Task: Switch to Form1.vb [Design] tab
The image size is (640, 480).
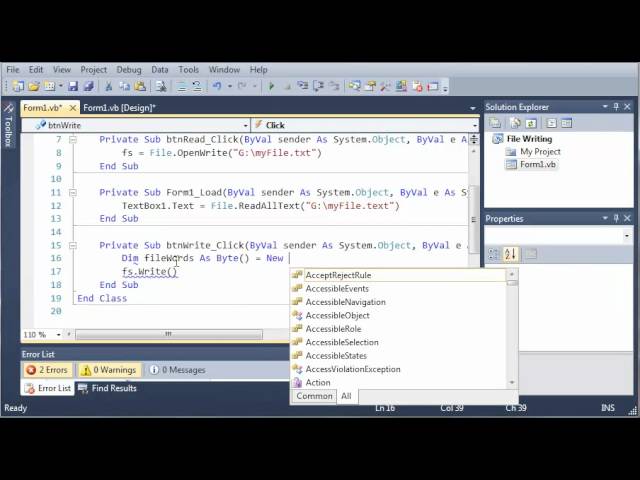Action: tap(119, 107)
